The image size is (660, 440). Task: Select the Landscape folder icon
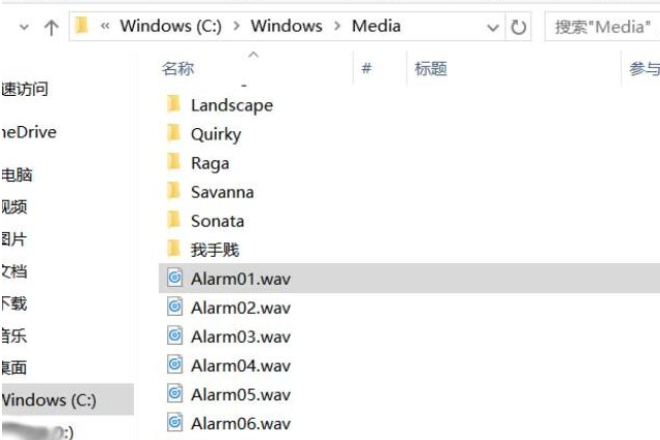point(174,105)
